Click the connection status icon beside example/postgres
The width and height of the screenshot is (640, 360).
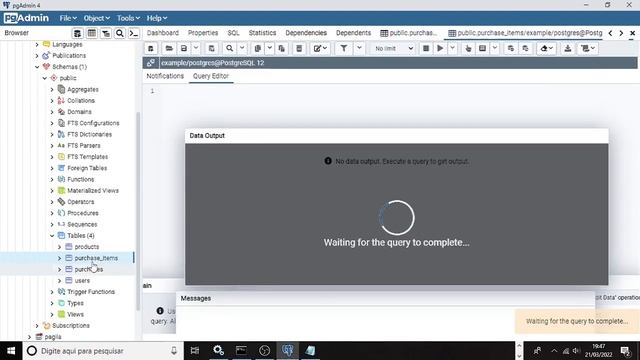coord(151,63)
